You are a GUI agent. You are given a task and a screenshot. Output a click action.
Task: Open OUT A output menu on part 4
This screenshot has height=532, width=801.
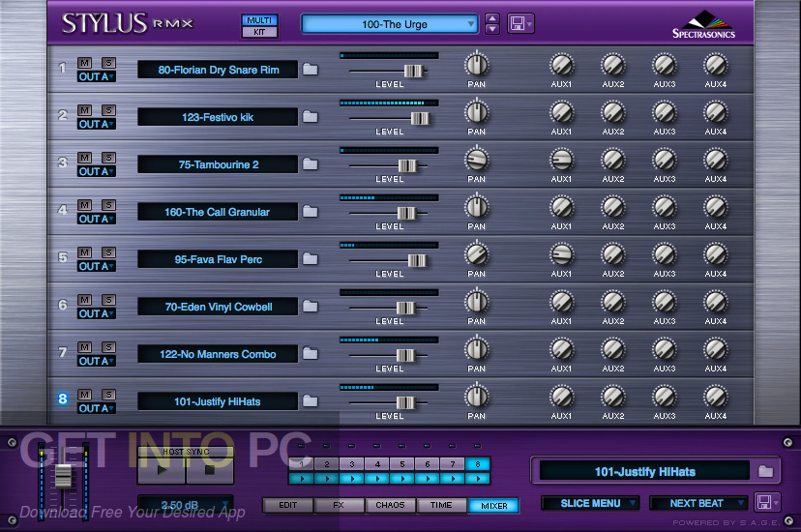[x=97, y=219]
